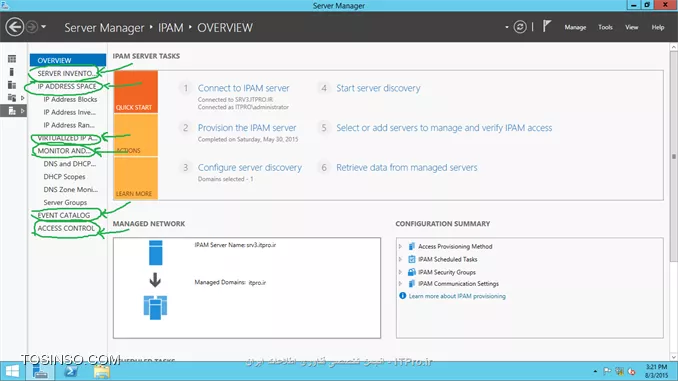Viewport: 678px width, 381px height.
Task: Open PowerShell from the taskbar
Action: click(x=71, y=371)
